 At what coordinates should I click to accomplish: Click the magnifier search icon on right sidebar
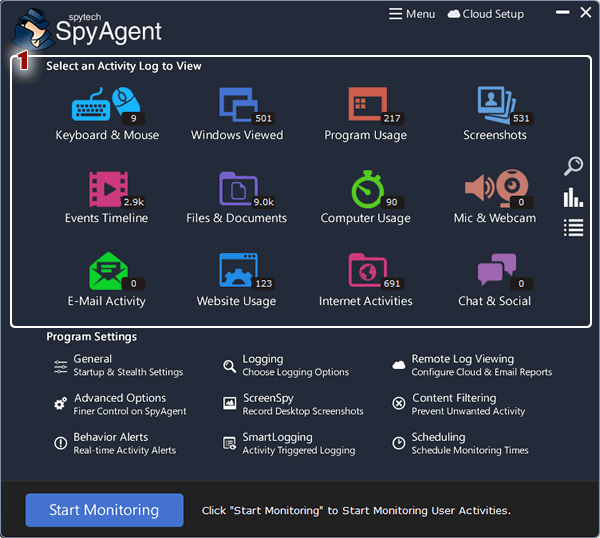[x=573, y=166]
